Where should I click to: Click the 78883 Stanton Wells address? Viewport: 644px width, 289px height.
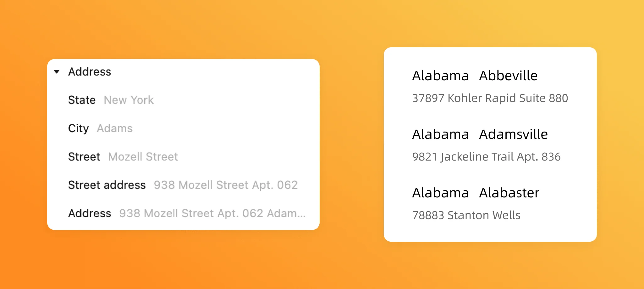(x=466, y=215)
